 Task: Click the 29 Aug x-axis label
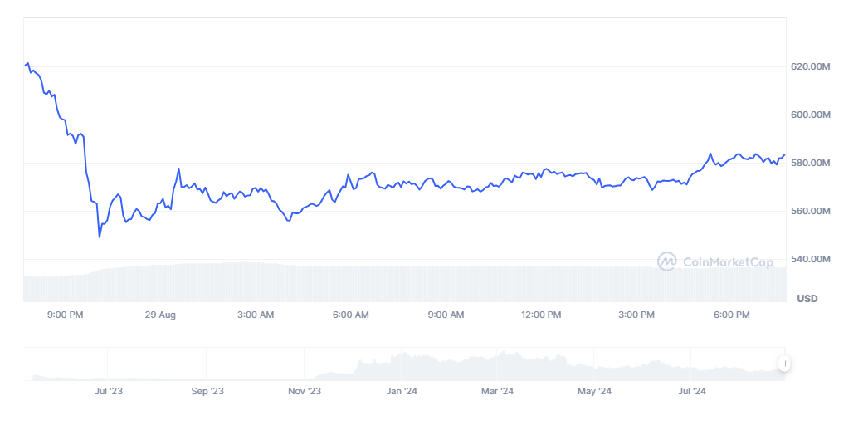click(x=160, y=315)
